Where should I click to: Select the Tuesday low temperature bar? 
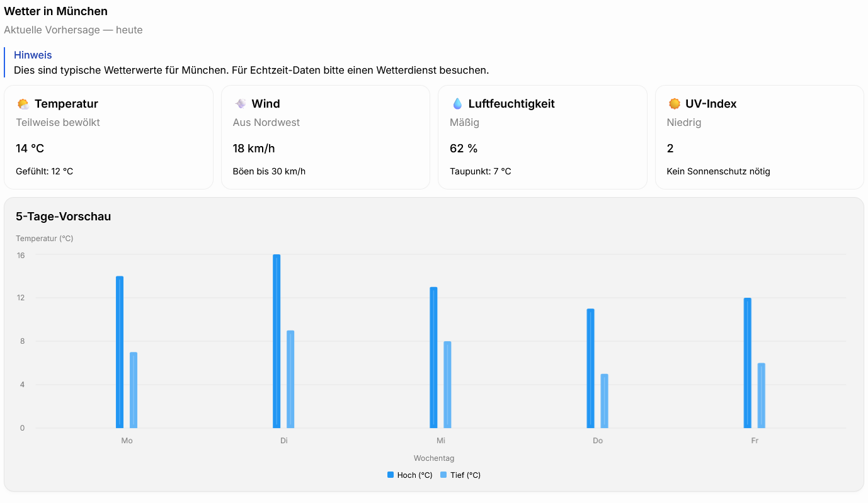tap(290, 379)
